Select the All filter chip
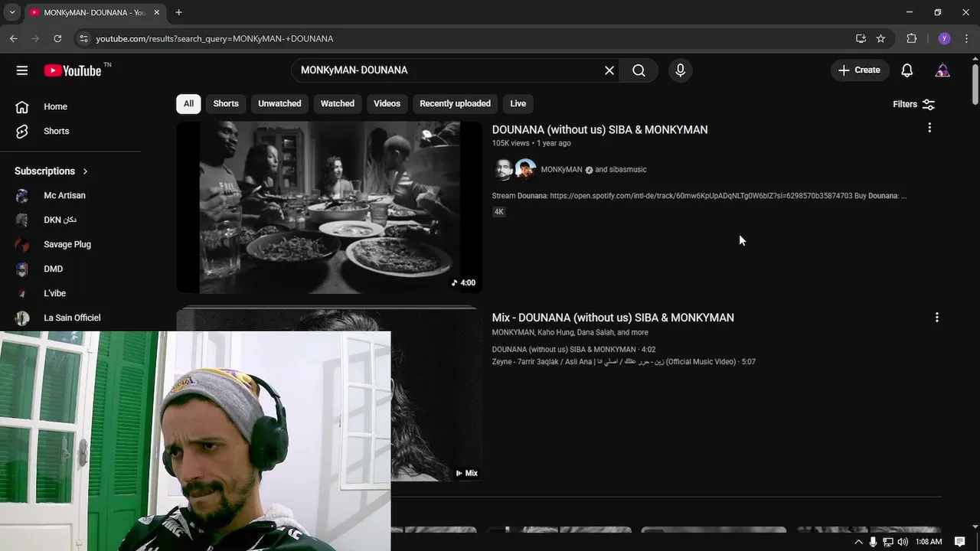Image resolution: width=980 pixels, height=551 pixels. (x=188, y=103)
